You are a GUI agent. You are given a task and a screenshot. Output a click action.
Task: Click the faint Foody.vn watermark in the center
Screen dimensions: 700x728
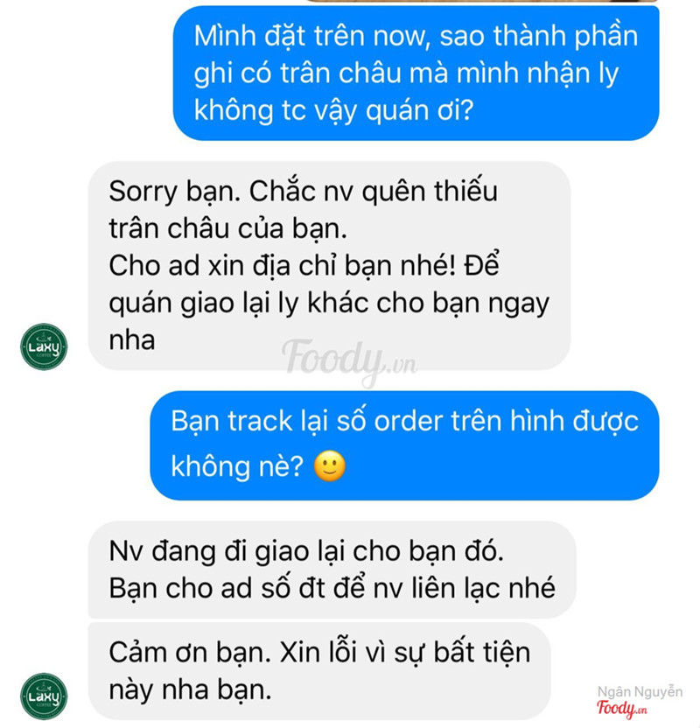349,360
